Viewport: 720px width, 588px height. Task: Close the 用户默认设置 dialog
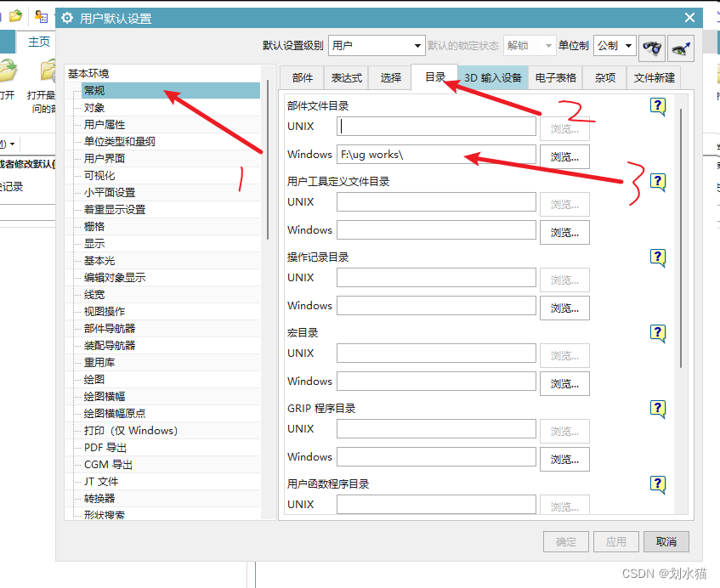689,18
